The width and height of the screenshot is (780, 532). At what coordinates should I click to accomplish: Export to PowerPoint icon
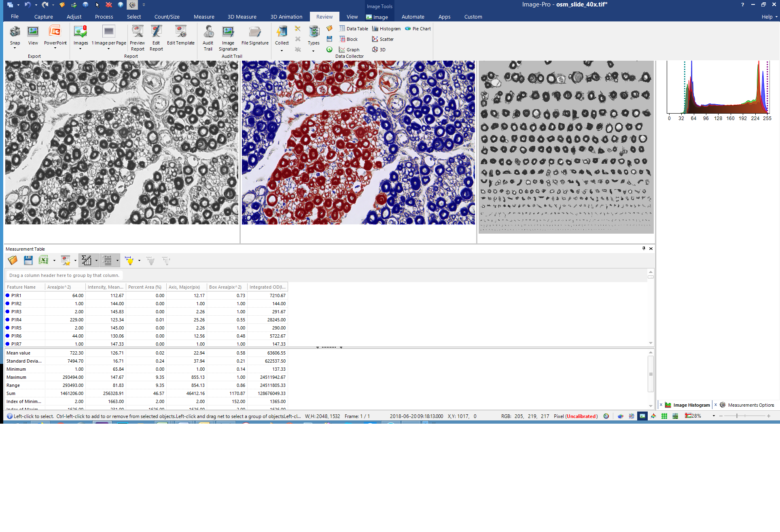(x=55, y=32)
